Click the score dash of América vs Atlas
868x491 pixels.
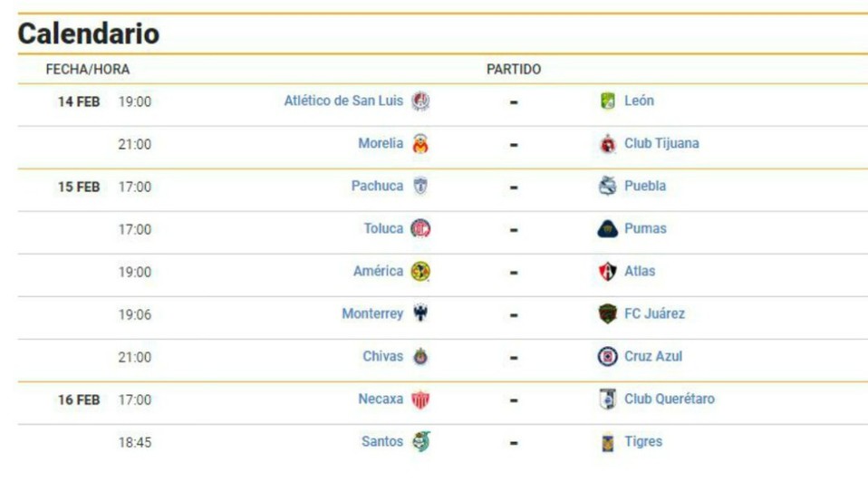coord(514,273)
